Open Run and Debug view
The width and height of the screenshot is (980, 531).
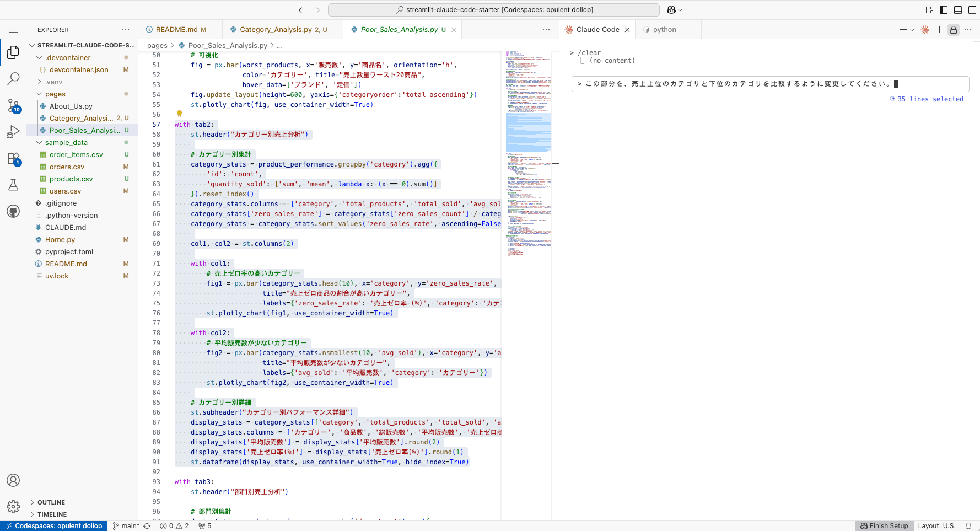[x=13, y=132]
